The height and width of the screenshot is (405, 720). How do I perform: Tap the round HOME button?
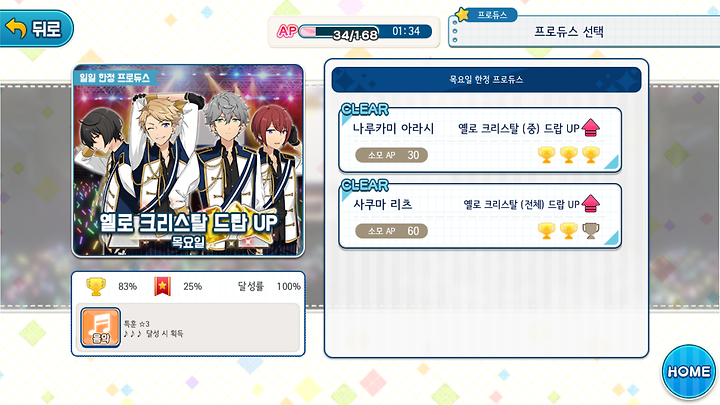[x=688, y=371]
